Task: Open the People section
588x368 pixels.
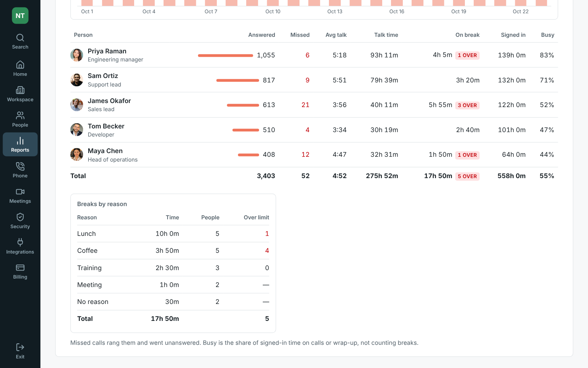Action: (x=20, y=120)
